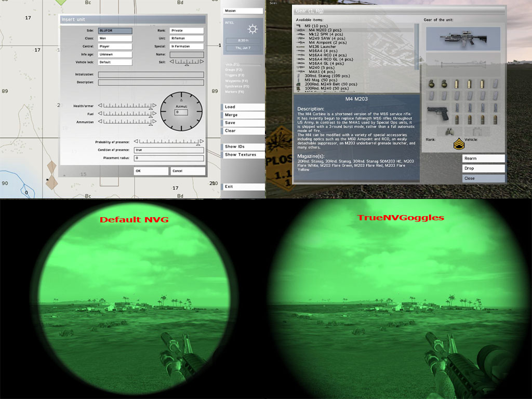Select the secondary launcher weapon slot

click(463, 64)
